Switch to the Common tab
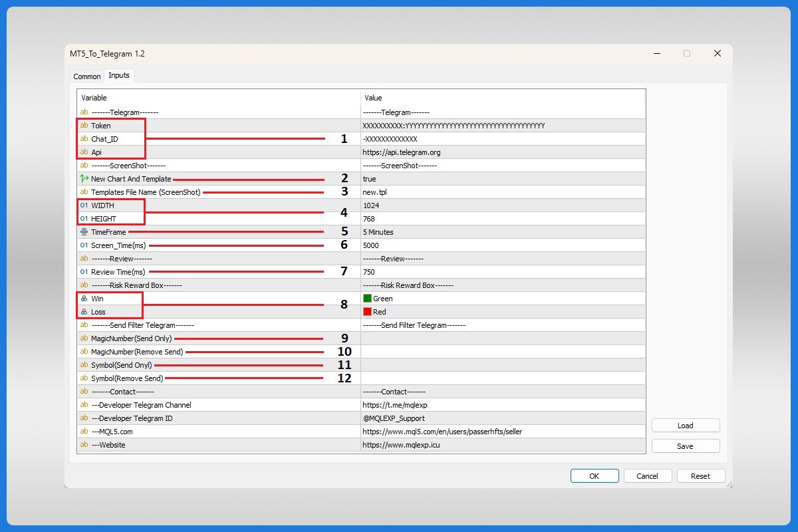 (x=87, y=76)
